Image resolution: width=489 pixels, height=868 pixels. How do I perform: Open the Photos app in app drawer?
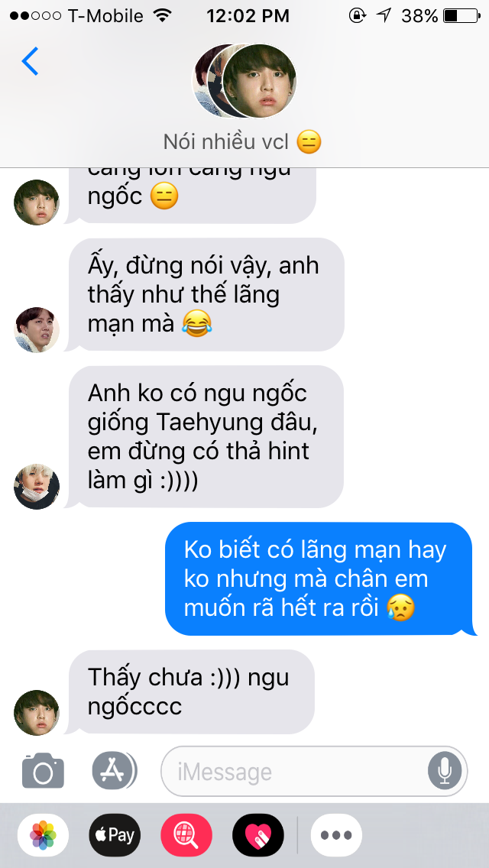click(43, 835)
